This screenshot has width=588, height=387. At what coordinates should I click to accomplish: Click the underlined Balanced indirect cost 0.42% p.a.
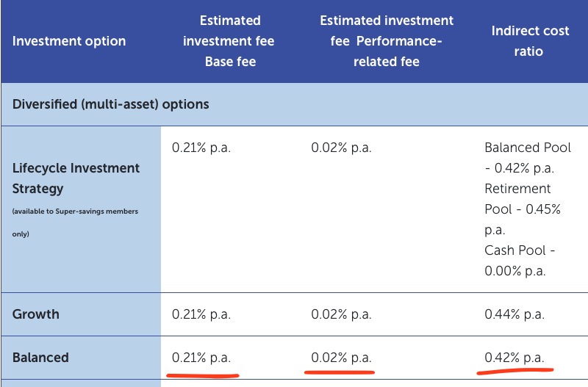pyautogui.click(x=514, y=358)
